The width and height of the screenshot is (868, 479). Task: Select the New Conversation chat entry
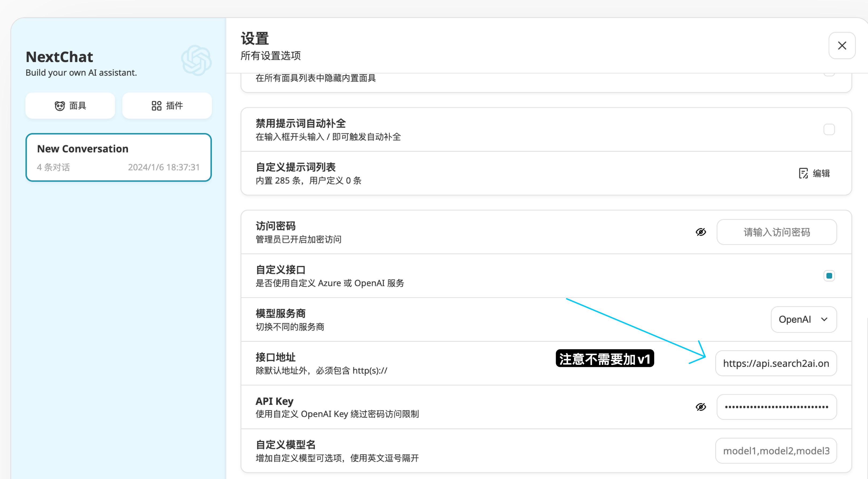coord(118,157)
